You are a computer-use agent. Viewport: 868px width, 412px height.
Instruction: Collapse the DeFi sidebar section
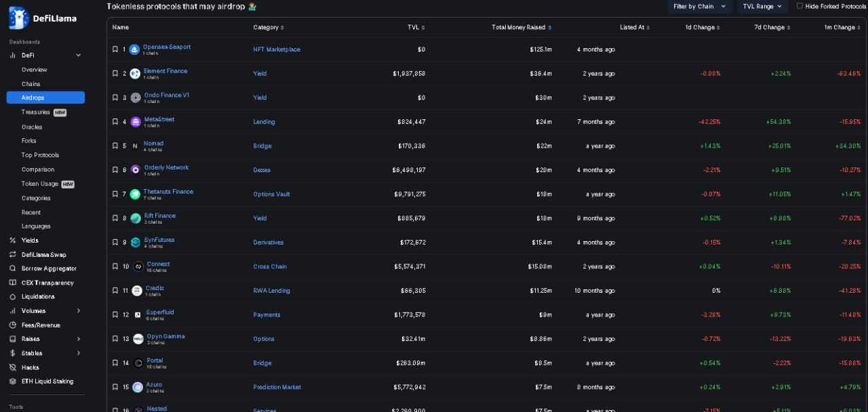click(78, 56)
